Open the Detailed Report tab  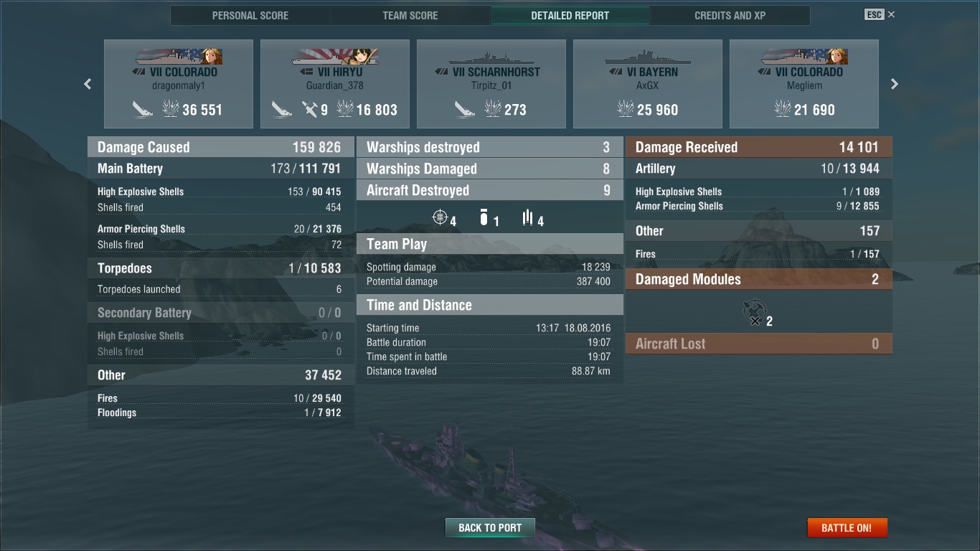(570, 15)
